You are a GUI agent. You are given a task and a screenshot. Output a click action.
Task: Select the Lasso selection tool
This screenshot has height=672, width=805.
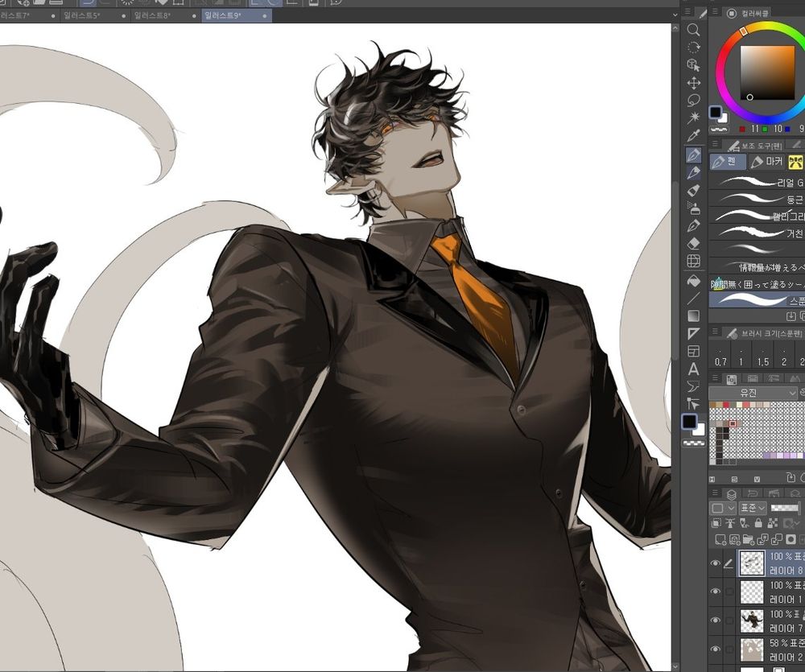(693, 100)
